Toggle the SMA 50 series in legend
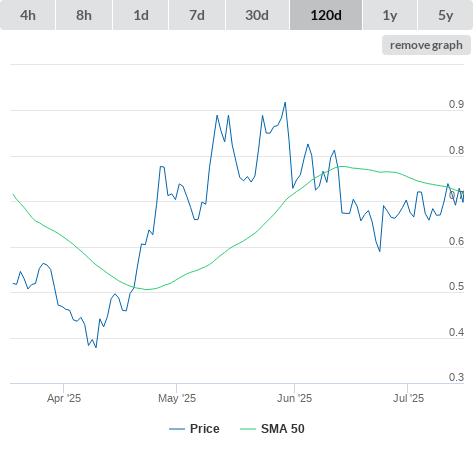Image resolution: width=474 pixels, height=455 pixels. click(272, 429)
